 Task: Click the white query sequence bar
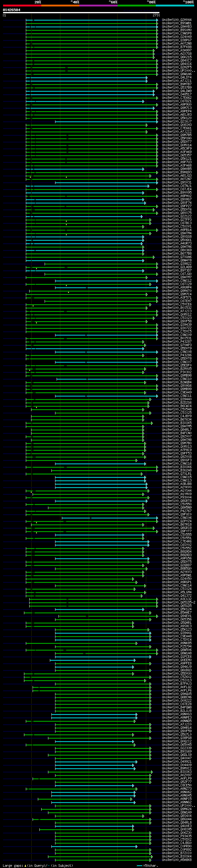(x=81, y=12)
